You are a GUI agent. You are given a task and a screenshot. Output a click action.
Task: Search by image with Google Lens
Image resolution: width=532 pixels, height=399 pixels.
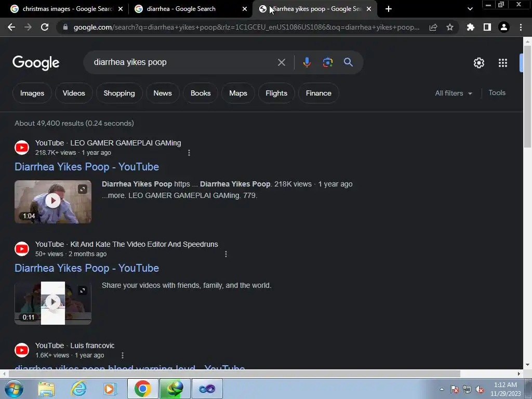(x=328, y=62)
